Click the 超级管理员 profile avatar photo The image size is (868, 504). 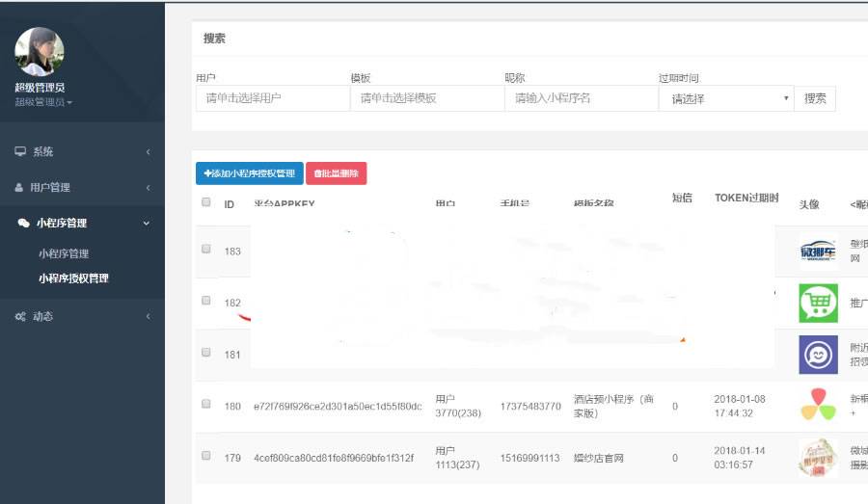(x=40, y=51)
